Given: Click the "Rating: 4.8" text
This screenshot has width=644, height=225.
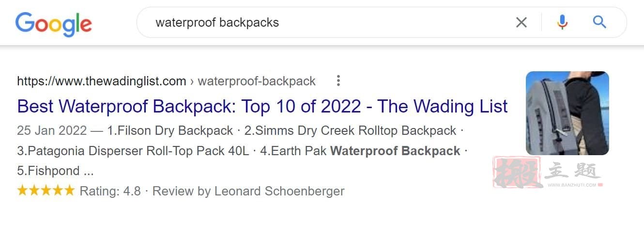Looking at the screenshot, I should tap(110, 191).
